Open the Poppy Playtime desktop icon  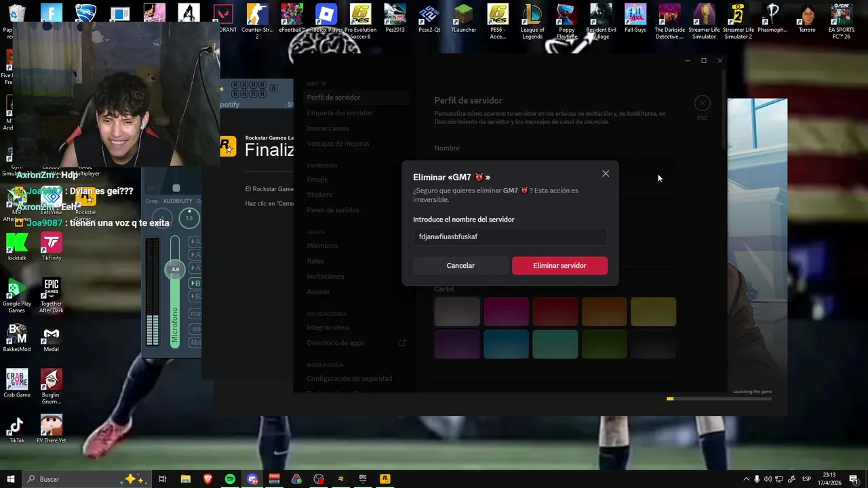567,22
